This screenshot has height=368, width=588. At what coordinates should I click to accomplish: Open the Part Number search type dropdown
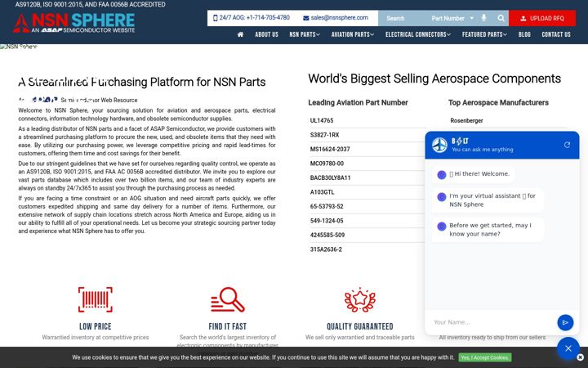pos(452,18)
